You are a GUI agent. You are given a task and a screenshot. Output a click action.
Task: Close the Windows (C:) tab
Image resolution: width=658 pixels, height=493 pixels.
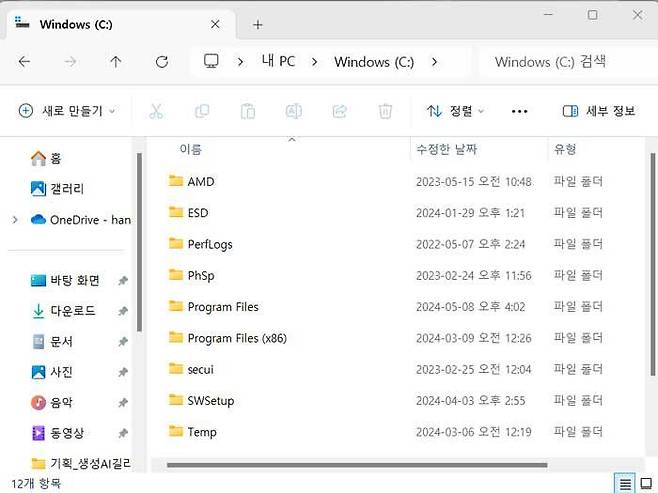[x=215, y=24]
